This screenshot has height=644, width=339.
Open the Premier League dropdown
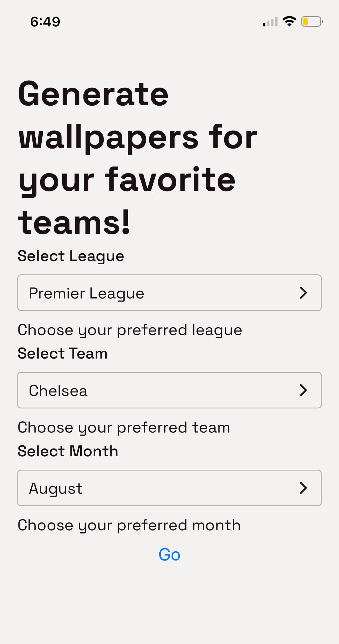click(170, 293)
